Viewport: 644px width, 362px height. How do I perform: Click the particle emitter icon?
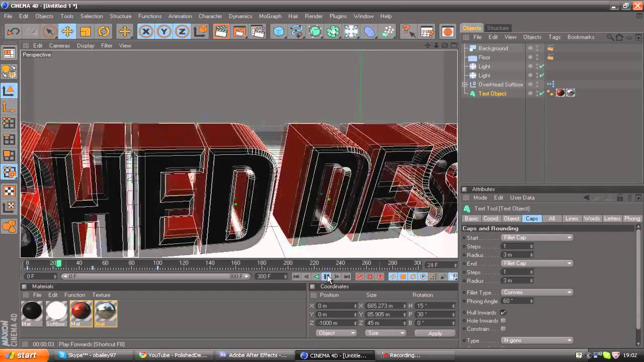(388, 32)
